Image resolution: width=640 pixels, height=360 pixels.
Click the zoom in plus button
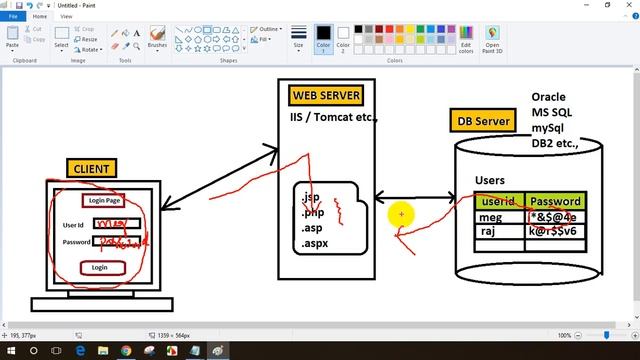(635, 336)
